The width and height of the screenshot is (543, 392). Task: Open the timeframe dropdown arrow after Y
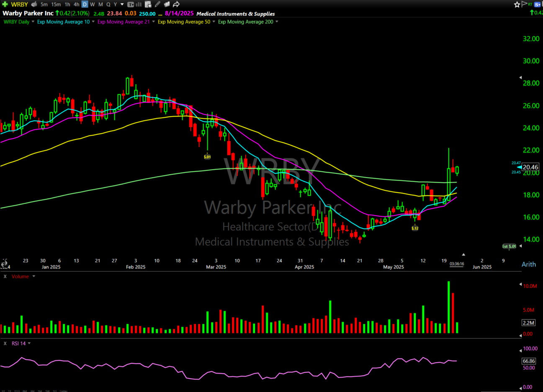pyautogui.click(x=122, y=4)
